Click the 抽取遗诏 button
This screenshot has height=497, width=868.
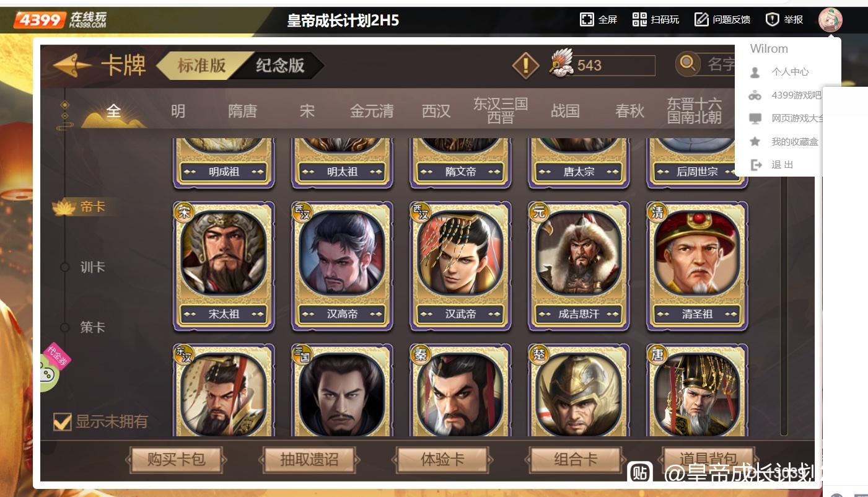[309, 459]
